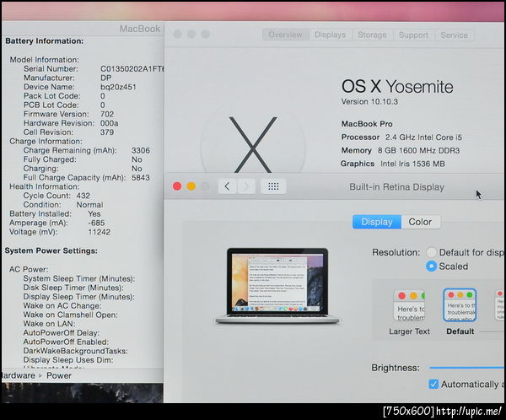Screen dimensions: 506x420
Task: Go back in System Preferences
Action: [x=228, y=186]
